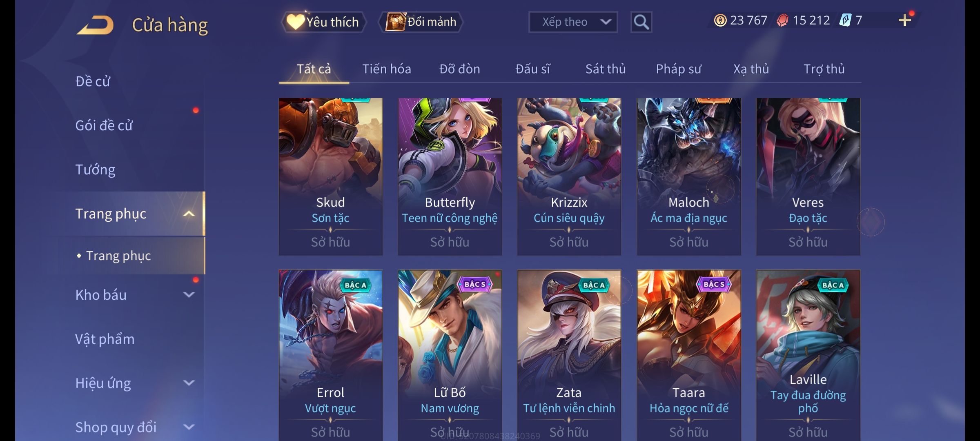Image resolution: width=980 pixels, height=441 pixels.
Task: Open the search magnifier icon
Action: (x=641, y=22)
